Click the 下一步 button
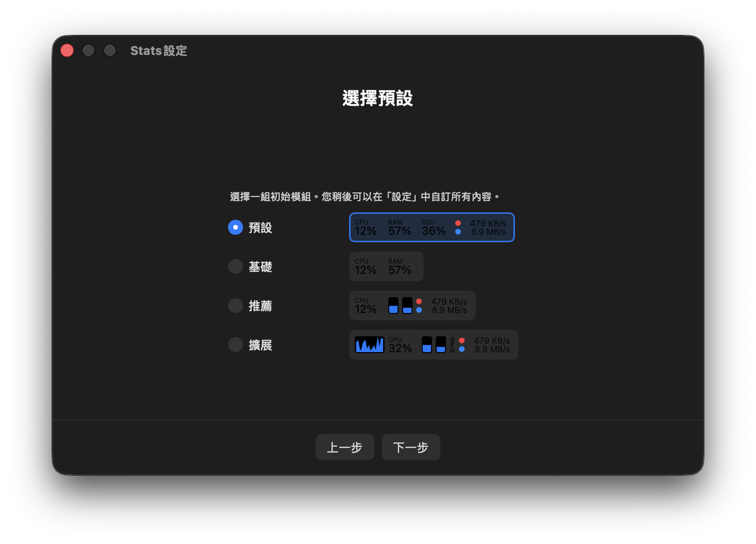The width and height of the screenshot is (756, 544). (x=411, y=447)
